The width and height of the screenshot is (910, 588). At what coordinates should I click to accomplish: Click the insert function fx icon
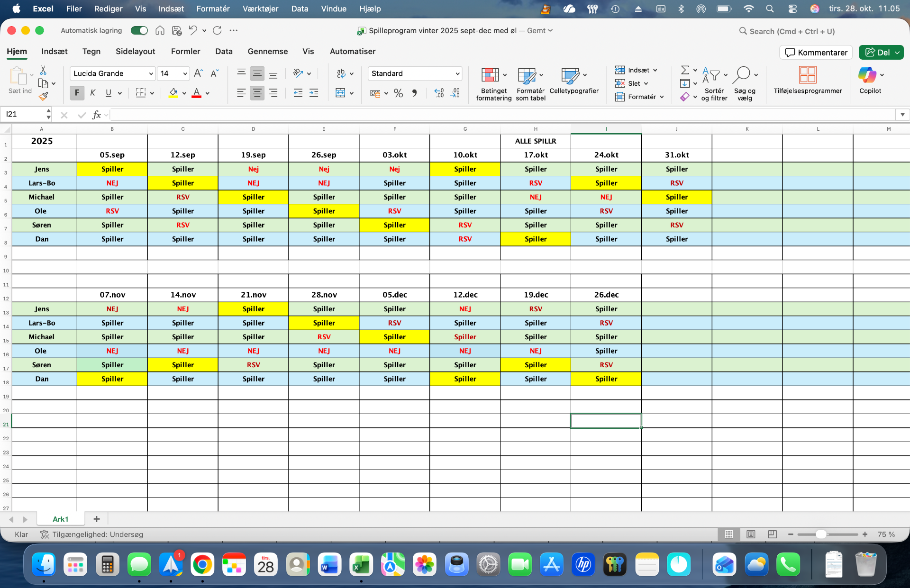[97, 115]
